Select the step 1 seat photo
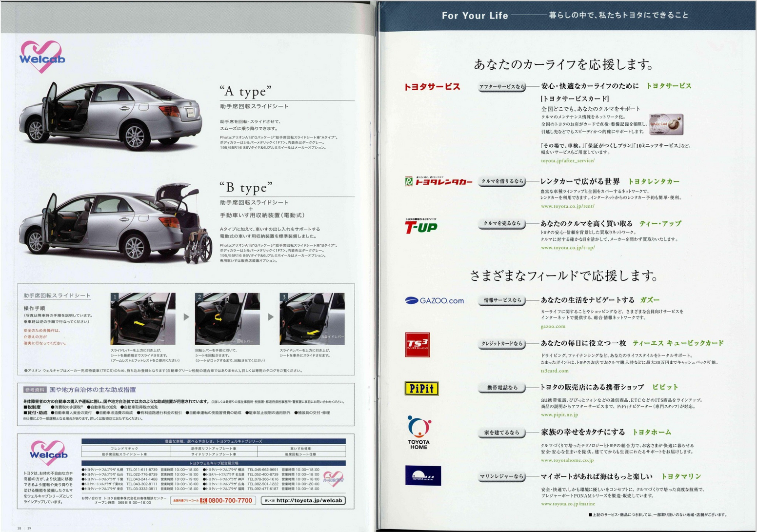Screen dimensions: 757x532 [x=143, y=318]
